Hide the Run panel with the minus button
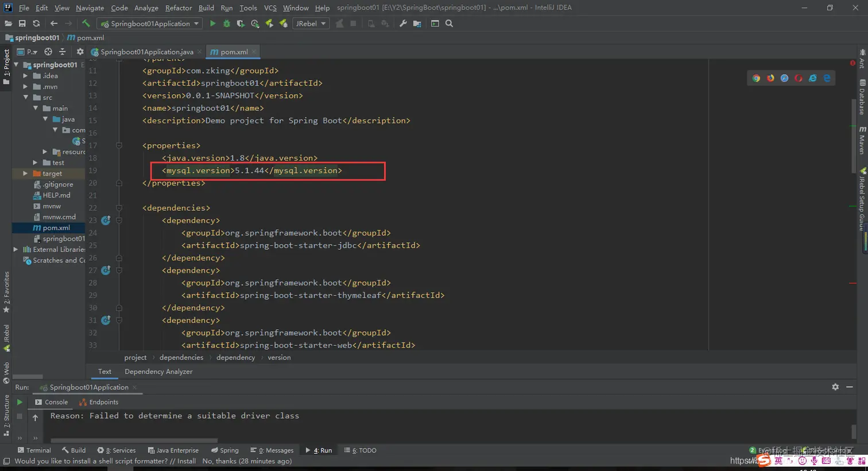This screenshot has height=471, width=868. click(850, 387)
